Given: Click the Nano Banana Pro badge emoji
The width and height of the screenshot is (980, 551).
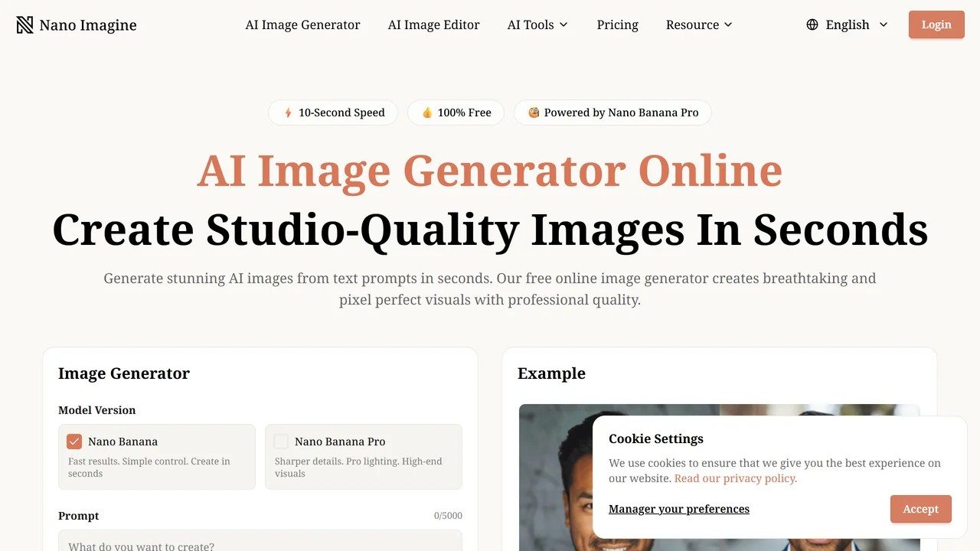Looking at the screenshot, I should [534, 112].
